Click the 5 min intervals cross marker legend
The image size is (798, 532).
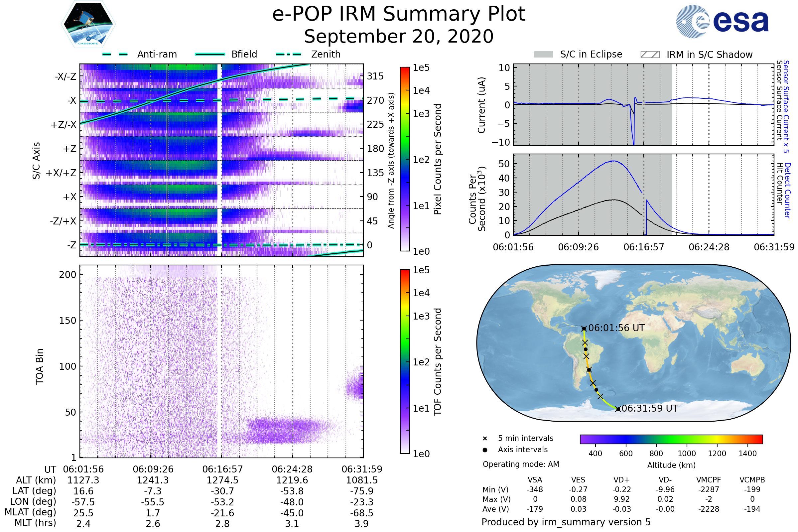[485, 439]
